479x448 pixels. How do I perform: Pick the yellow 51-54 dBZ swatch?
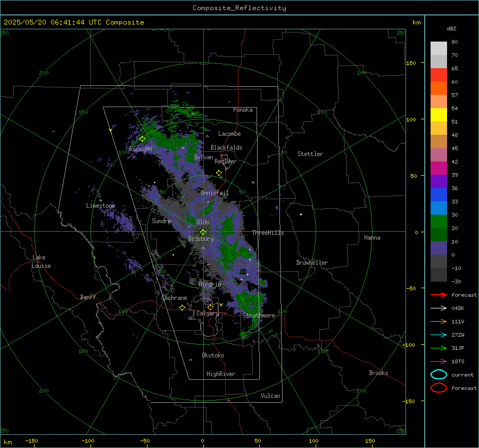[x=439, y=115]
